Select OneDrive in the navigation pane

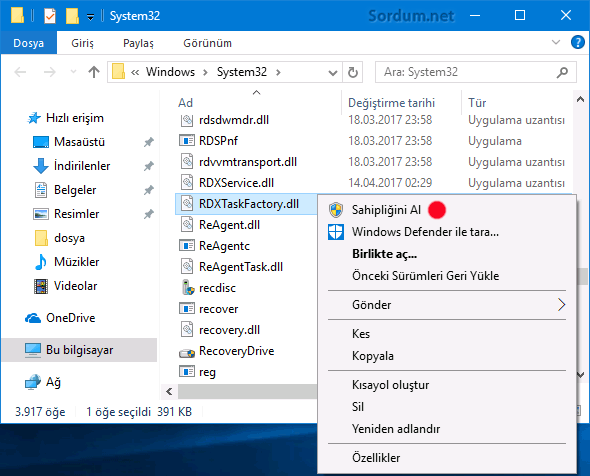coord(60,318)
